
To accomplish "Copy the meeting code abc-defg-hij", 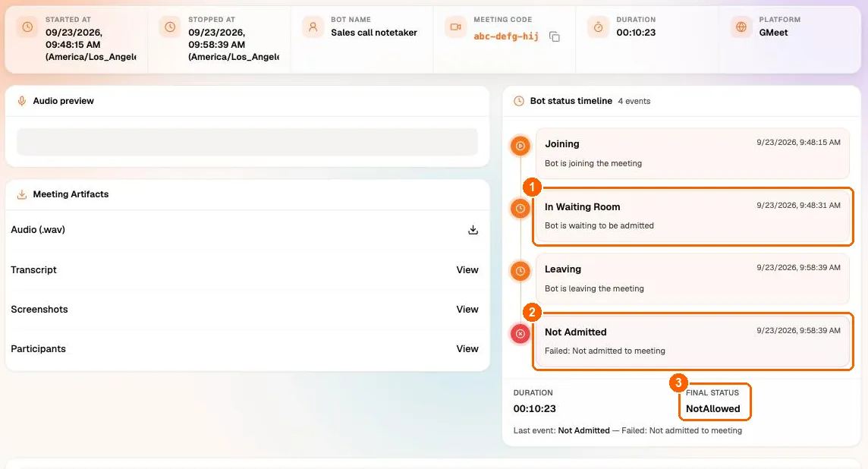I will pyautogui.click(x=554, y=36).
